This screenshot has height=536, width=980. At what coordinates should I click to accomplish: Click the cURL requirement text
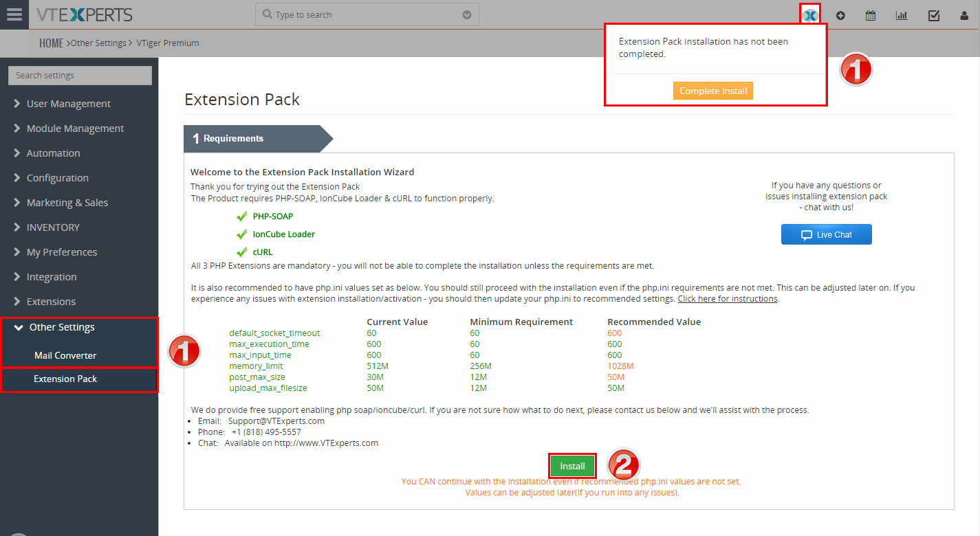coord(263,252)
